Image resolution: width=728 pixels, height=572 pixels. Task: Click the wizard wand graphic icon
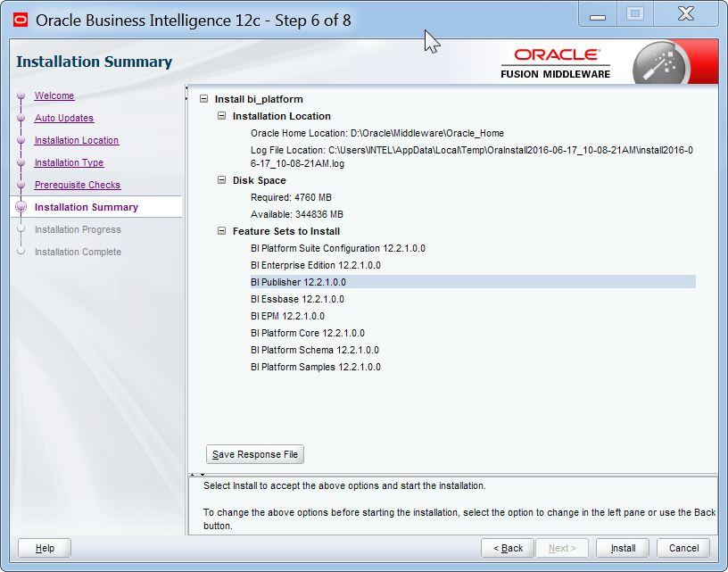point(661,64)
